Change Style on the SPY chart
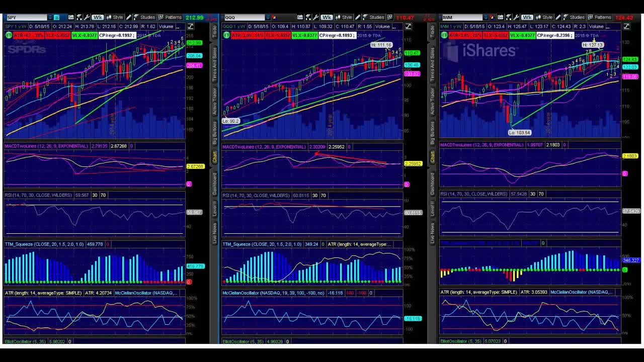The image size is (644, 362). pyautogui.click(x=115, y=17)
